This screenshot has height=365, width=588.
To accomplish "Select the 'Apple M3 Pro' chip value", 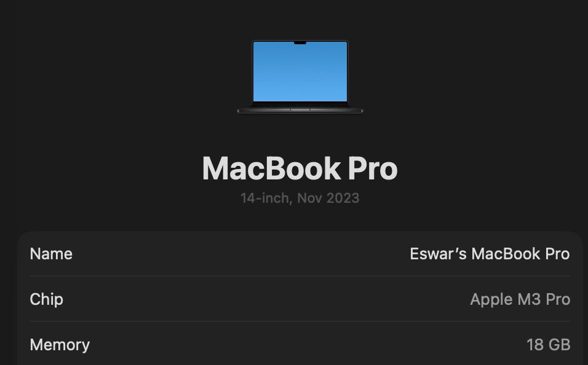I will point(520,299).
